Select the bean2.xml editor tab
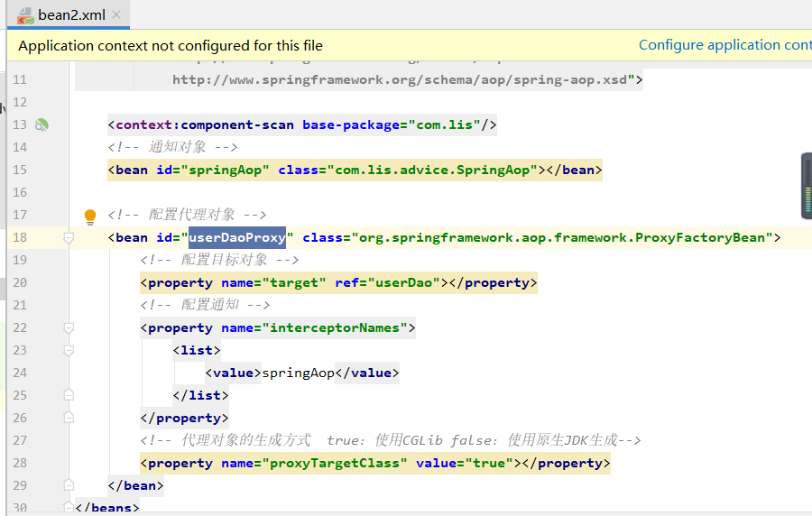This screenshot has height=516, width=812. click(x=69, y=14)
